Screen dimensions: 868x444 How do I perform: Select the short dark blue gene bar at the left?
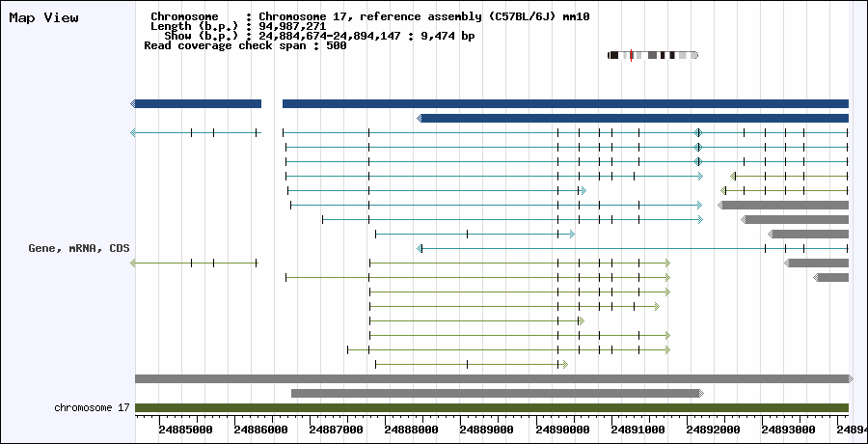point(196,103)
